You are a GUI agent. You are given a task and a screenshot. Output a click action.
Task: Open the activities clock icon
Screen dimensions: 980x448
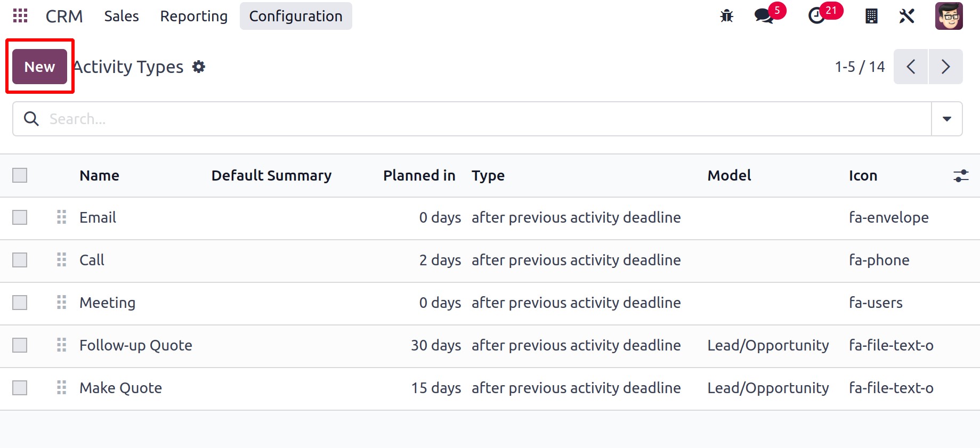coord(816,16)
